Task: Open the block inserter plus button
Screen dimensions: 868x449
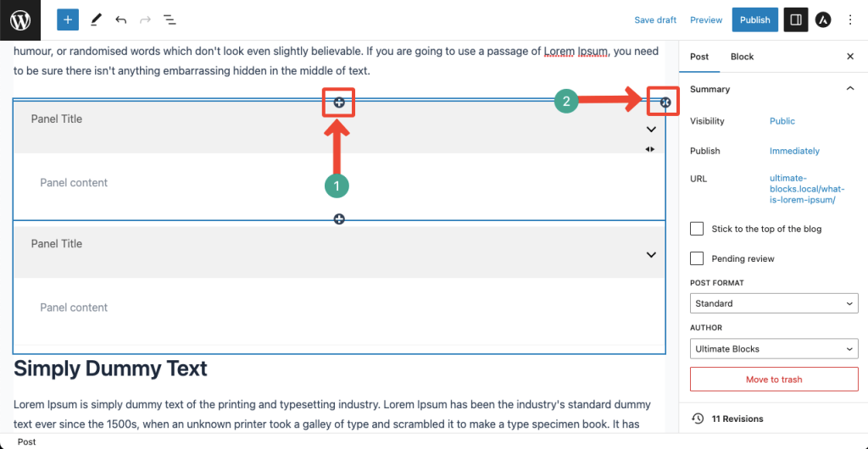Action: pyautogui.click(x=68, y=19)
